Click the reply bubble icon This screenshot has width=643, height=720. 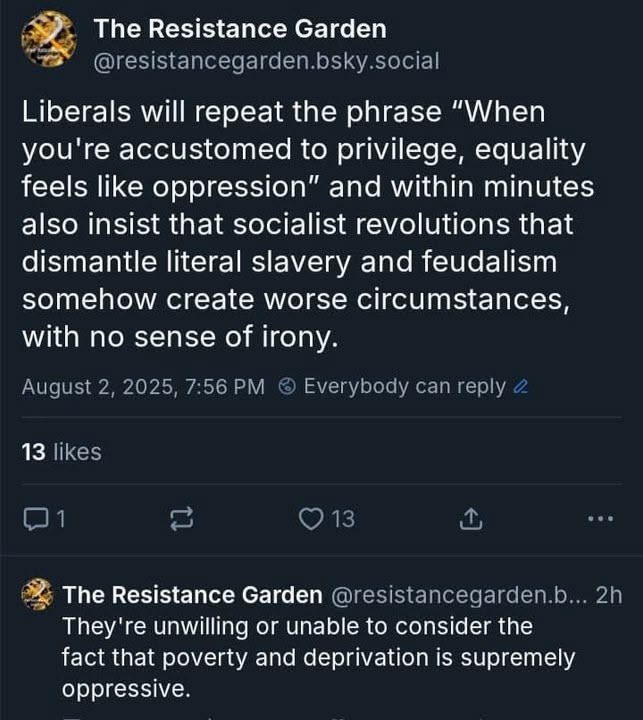[35, 519]
